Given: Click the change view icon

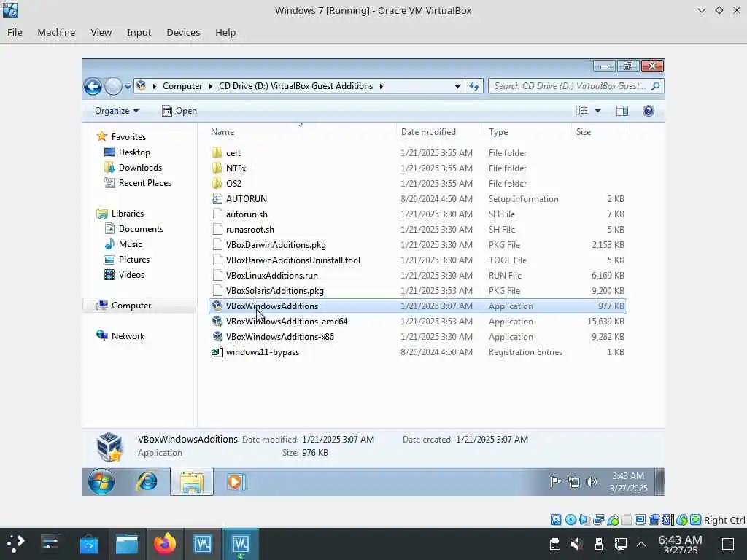Looking at the screenshot, I should pyautogui.click(x=581, y=111).
